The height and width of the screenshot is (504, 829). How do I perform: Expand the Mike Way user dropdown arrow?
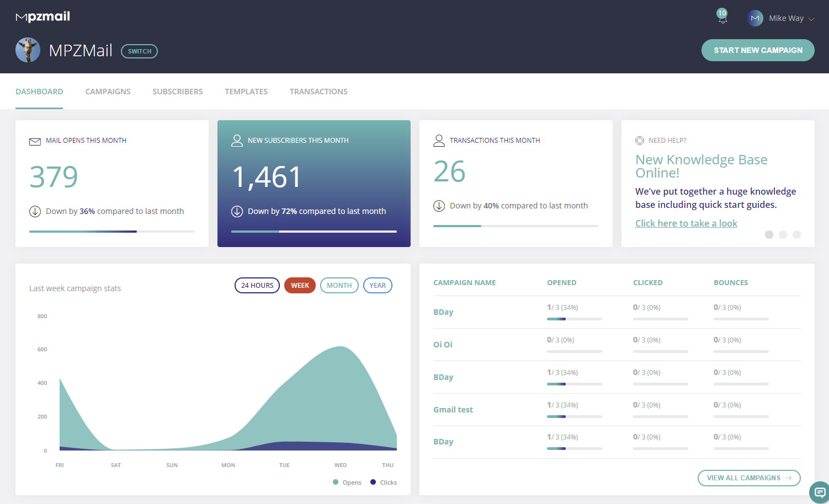coord(811,19)
